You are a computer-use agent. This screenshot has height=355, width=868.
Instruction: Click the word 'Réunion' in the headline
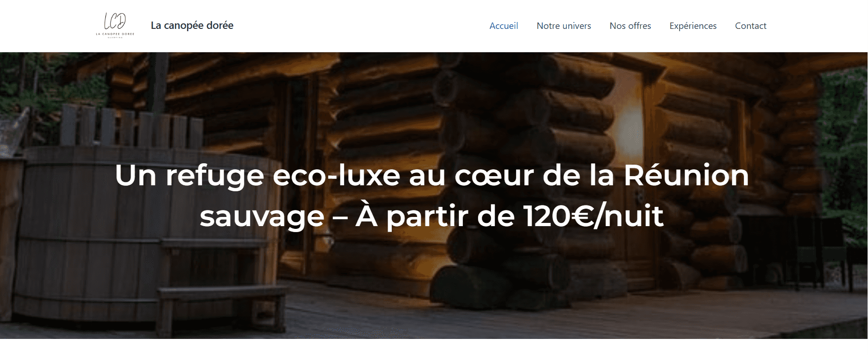[x=686, y=175]
